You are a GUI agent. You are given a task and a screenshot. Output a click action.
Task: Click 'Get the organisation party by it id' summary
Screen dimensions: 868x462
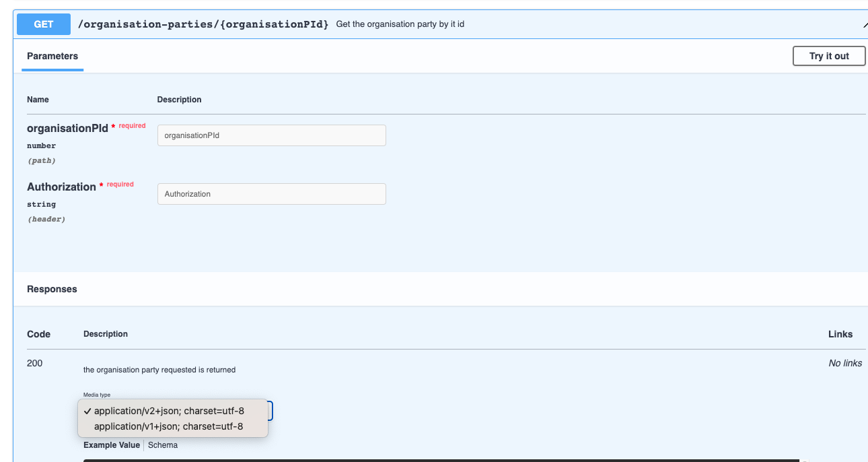(400, 24)
